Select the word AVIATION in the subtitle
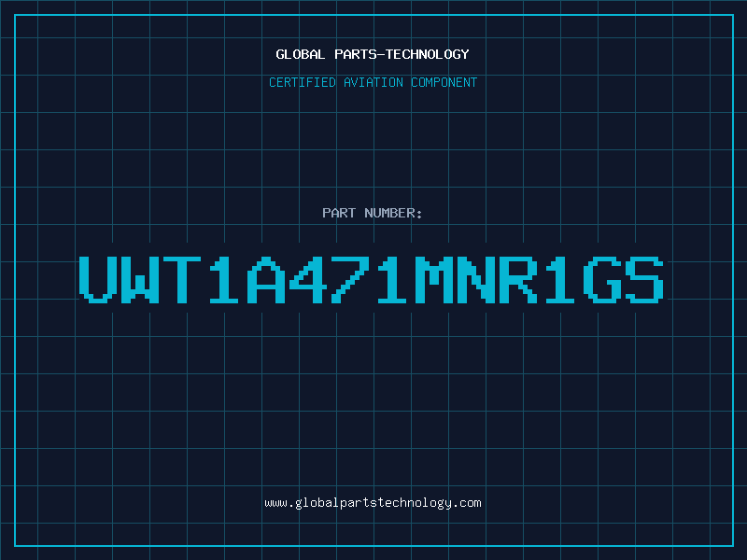Viewport: 747px width, 560px height. tap(373, 82)
